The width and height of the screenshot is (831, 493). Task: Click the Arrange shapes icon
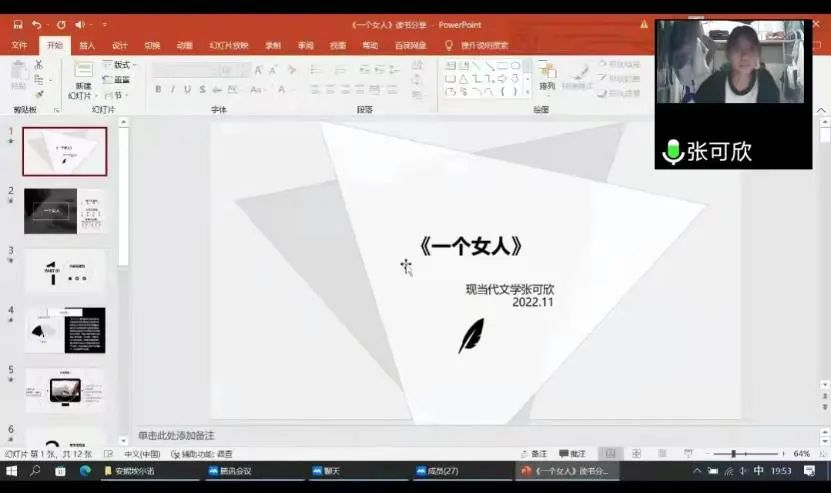coord(547,70)
